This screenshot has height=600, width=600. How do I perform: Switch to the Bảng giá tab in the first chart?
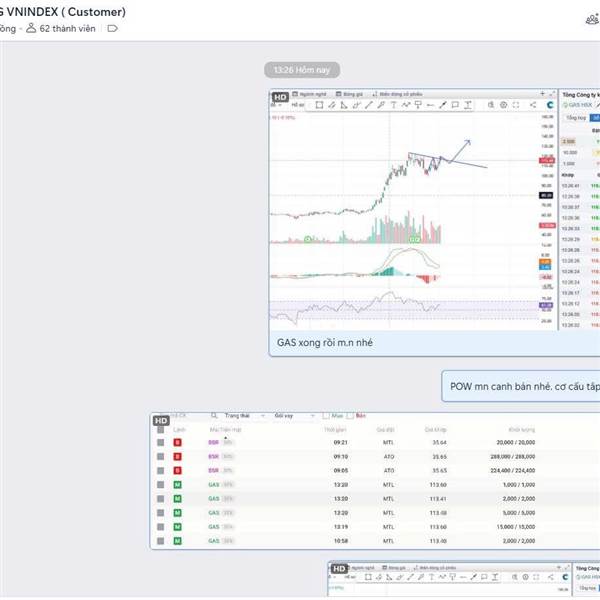click(349, 94)
